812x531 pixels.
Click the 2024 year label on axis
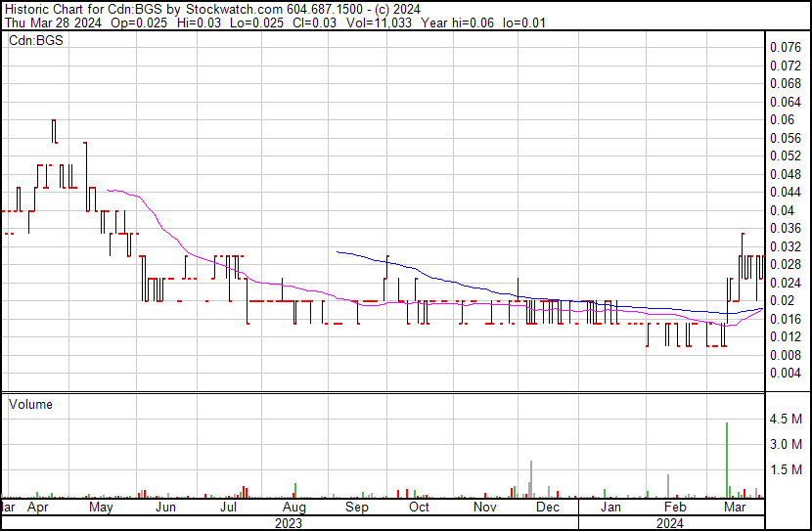pos(669,523)
